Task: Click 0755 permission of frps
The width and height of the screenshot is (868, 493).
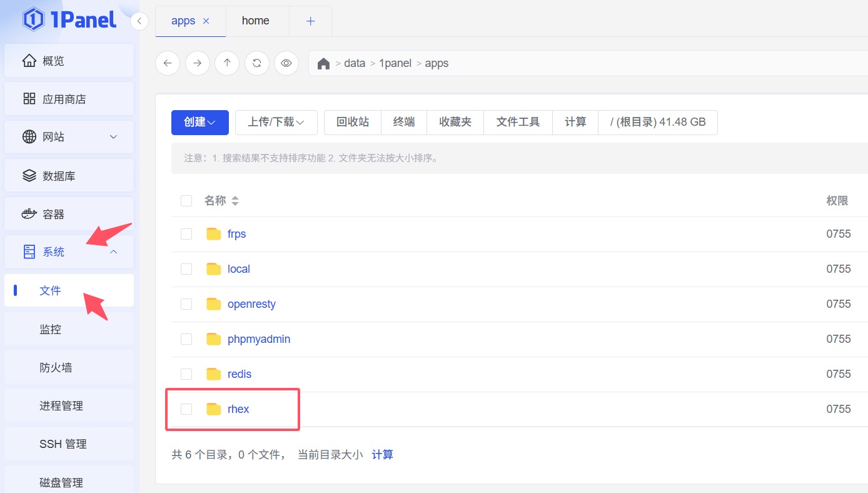Action: click(839, 234)
